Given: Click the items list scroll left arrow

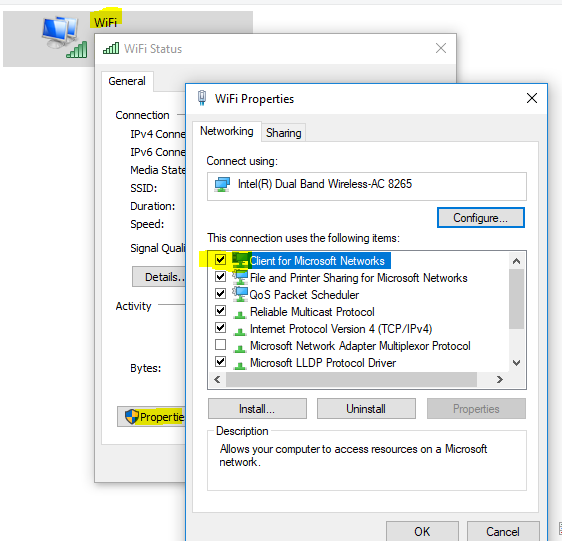Looking at the screenshot, I should pos(217,379).
